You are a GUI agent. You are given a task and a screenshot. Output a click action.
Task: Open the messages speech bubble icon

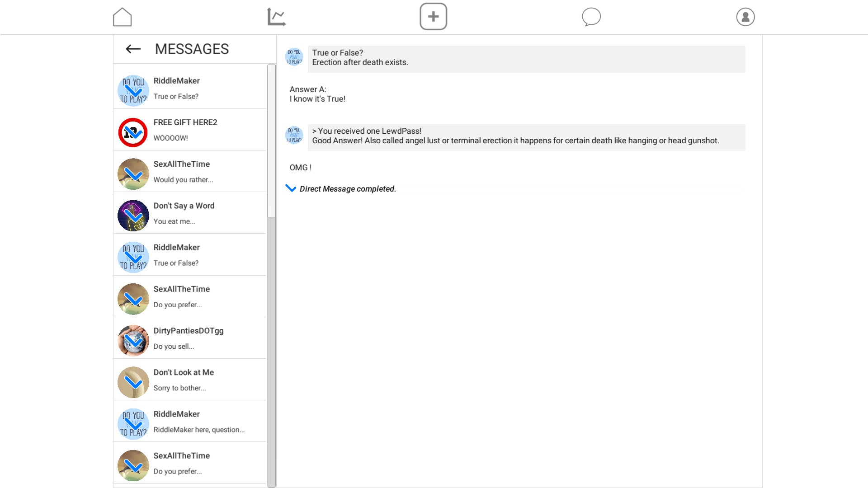(x=591, y=17)
